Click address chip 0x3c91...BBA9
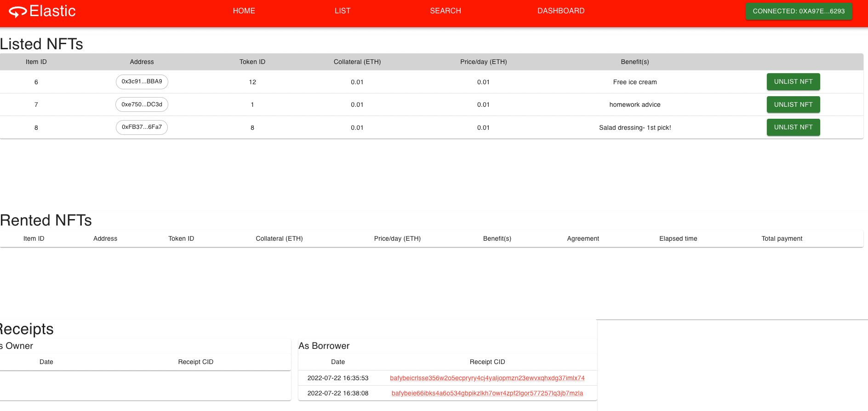Image resolution: width=868 pixels, height=411 pixels. click(142, 81)
